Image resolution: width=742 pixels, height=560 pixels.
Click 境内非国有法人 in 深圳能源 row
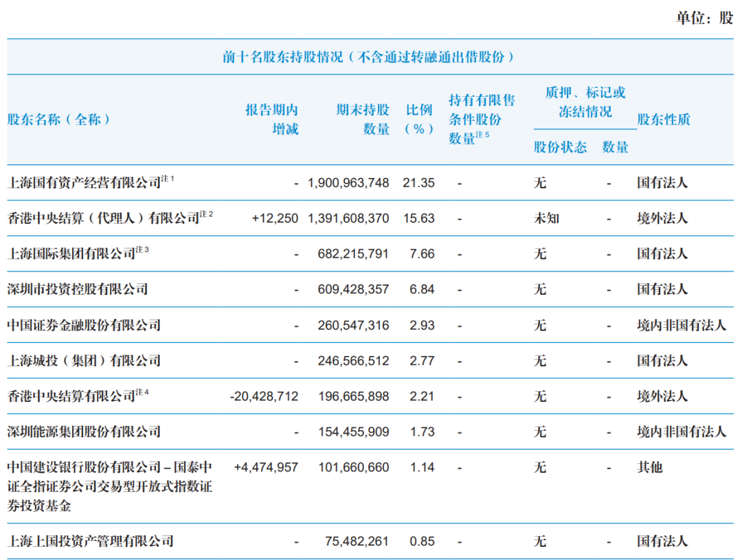(x=682, y=432)
